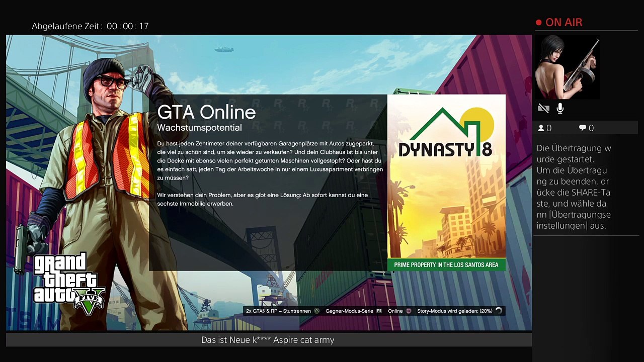Click the microphone icon under the avatar
Screen dimensions: 644x362
560,109
